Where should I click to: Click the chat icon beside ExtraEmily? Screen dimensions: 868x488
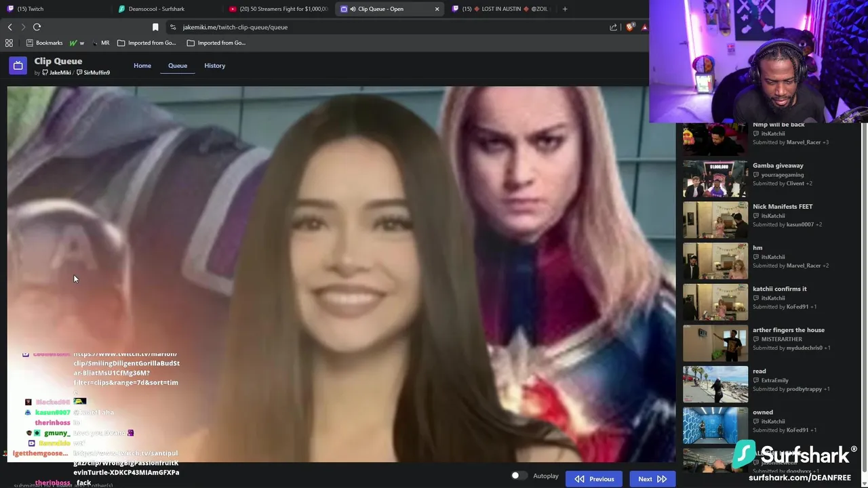756,380
